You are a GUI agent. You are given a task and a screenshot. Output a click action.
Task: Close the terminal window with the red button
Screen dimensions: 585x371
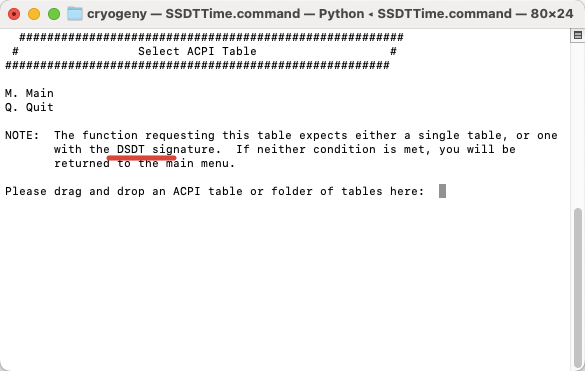[14, 14]
